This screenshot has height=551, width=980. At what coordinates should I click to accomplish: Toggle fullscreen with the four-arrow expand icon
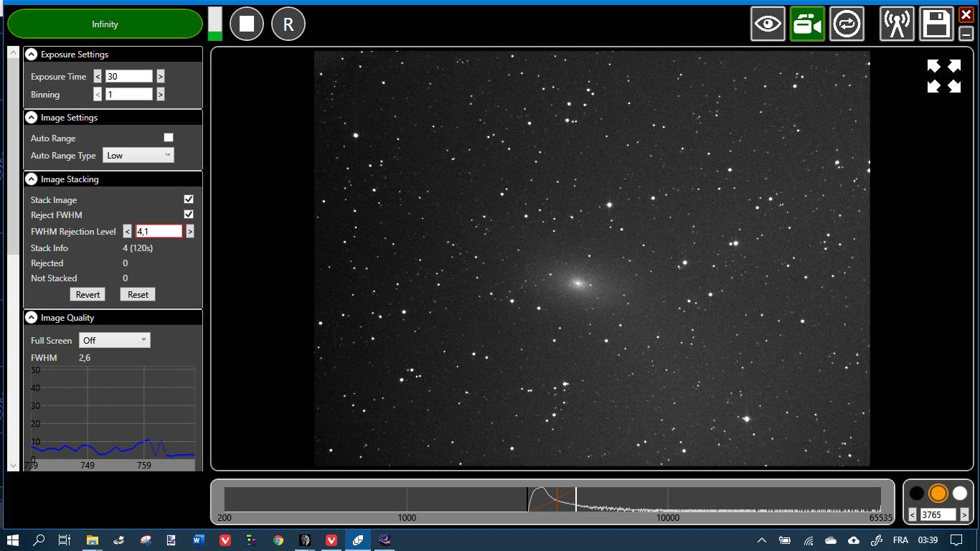tap(944, 76)
